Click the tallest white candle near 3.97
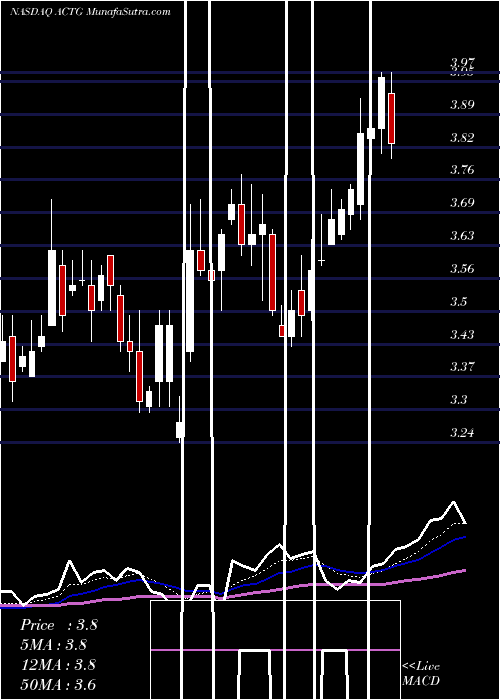500x700 pixels. 382,103
